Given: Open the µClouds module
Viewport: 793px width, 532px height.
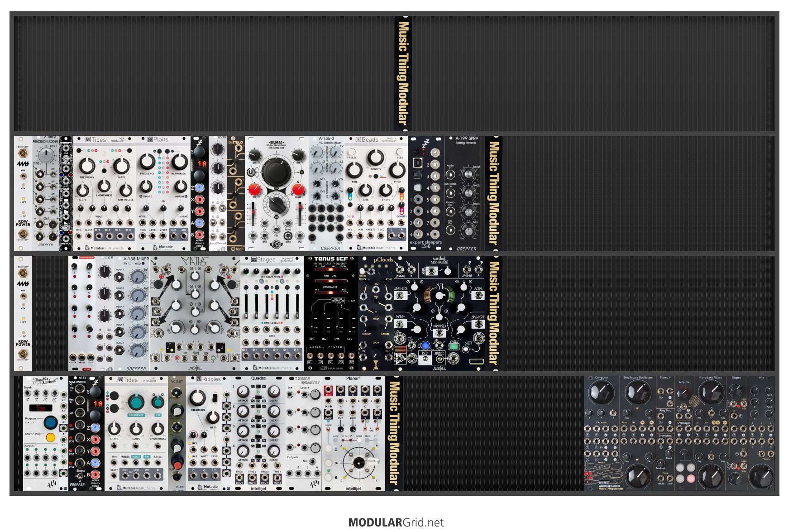Looking at the screenshot, I should pos(376,314).
